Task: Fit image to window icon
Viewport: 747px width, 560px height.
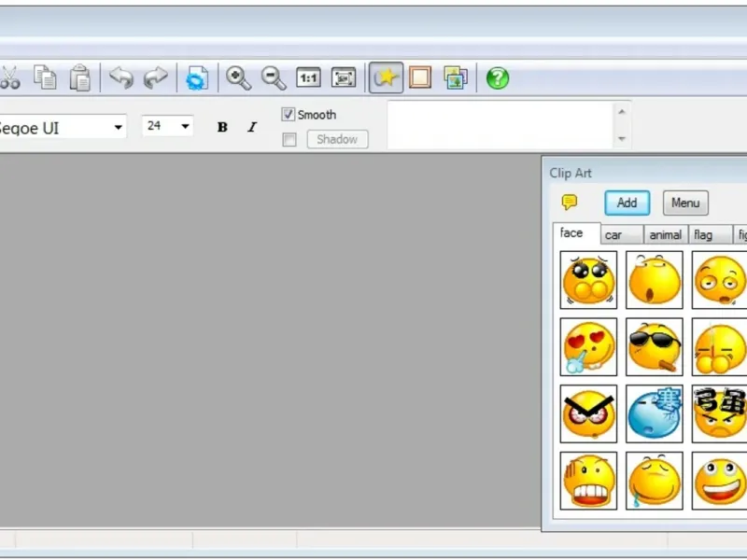Action: pyautogui.click(x=344, y=77)
